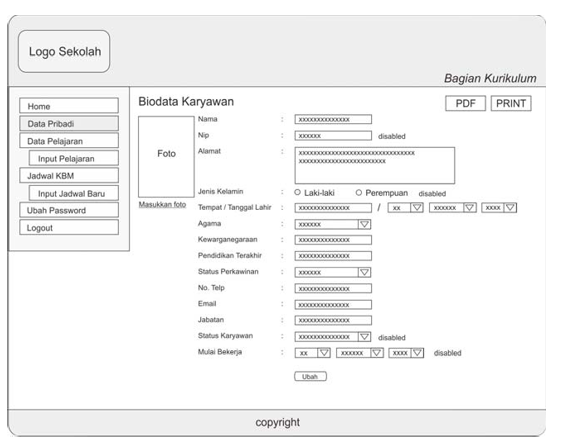
Task: Click the copyright footer text
Action: coord(277,422)
